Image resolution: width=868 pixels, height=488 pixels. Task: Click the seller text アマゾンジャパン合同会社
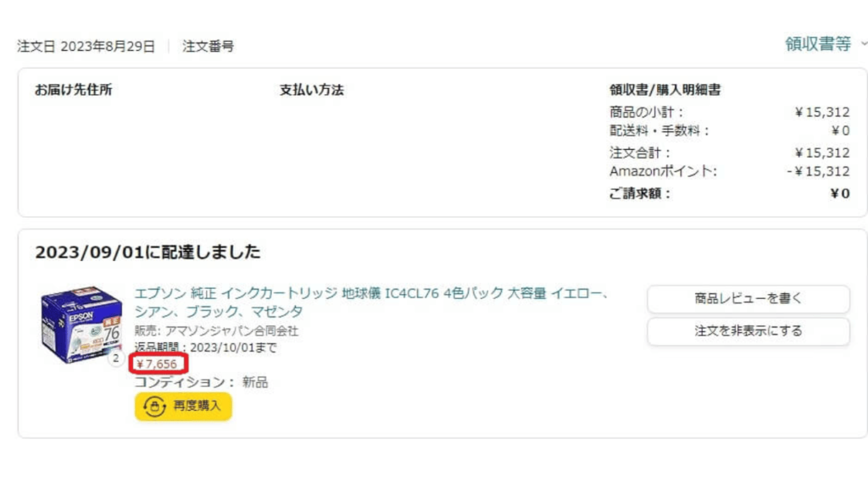click(231, 331)
